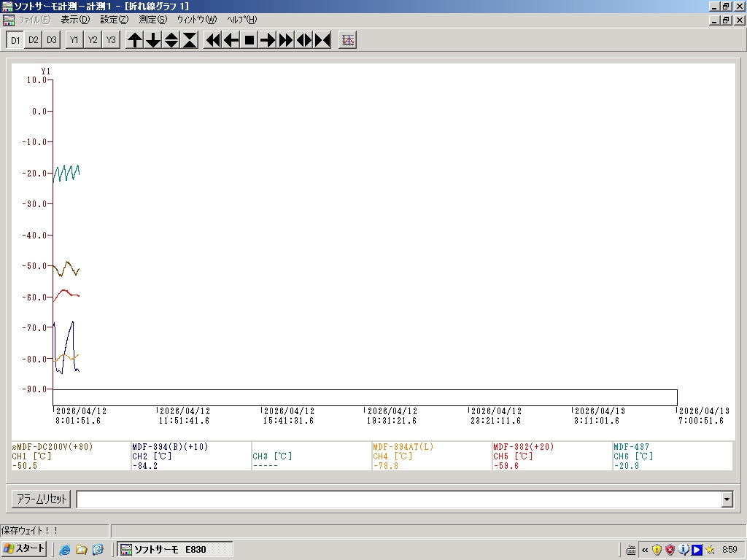Toggle the D2 data group button
The width and height of the screenshot is (747, 560).
[x=34, y=40]
